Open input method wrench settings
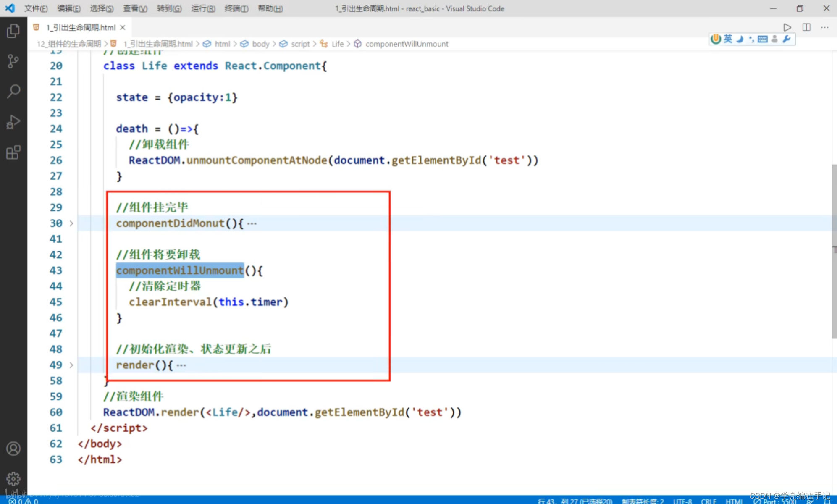Image resolution: width=837 pixels, height=504 pixels. (787, 39)
